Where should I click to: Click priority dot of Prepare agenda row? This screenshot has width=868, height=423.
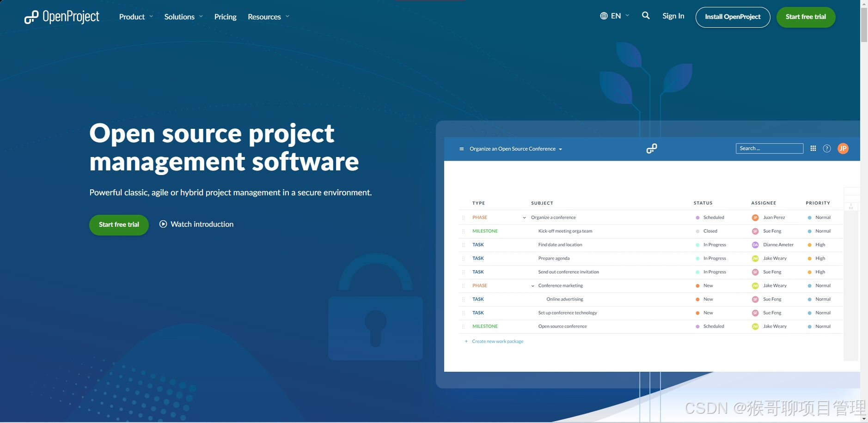pyautogui.click(x=809, y=258)
